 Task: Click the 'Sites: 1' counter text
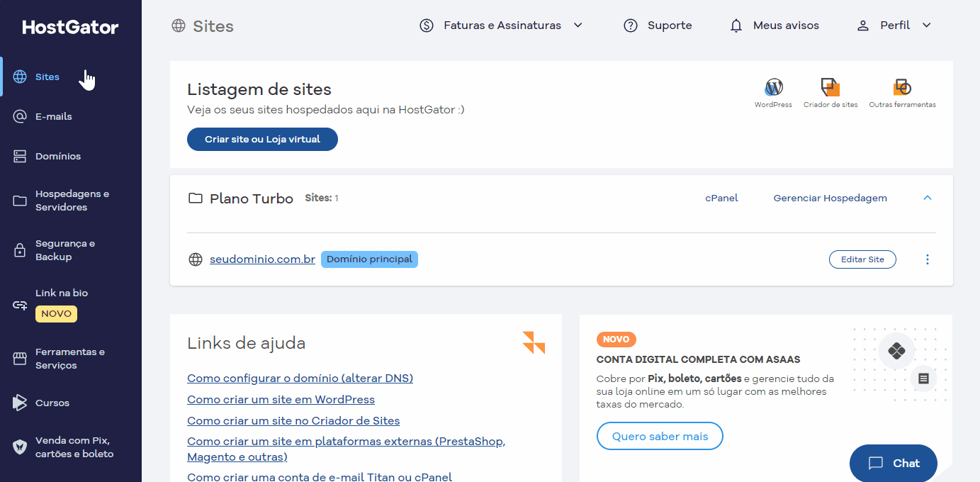point(322,198)
